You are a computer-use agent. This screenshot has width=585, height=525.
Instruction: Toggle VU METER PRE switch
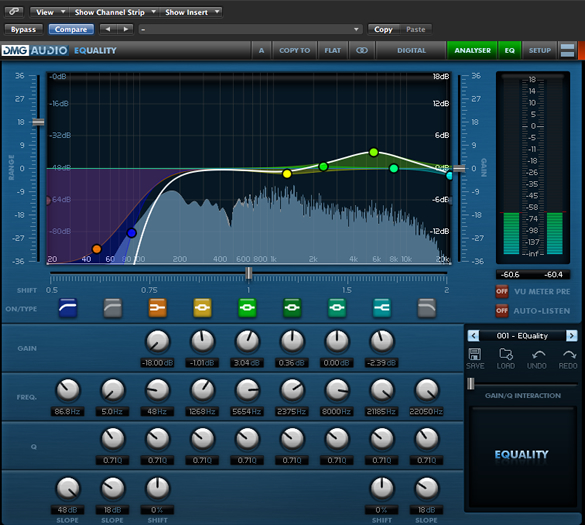pyautogui.click(x=502, y=291)
